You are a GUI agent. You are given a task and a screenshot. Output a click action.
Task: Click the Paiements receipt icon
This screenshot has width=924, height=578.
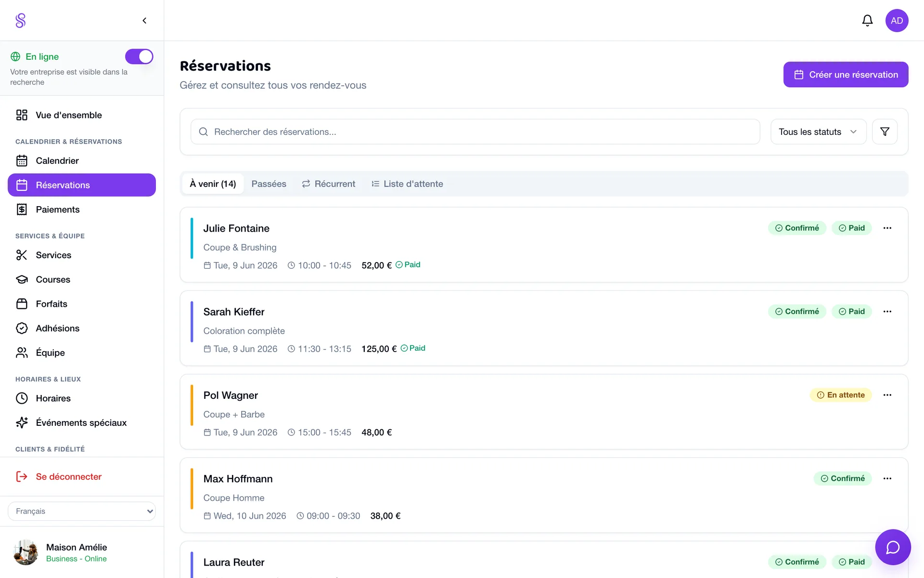(x=22, y=210)
